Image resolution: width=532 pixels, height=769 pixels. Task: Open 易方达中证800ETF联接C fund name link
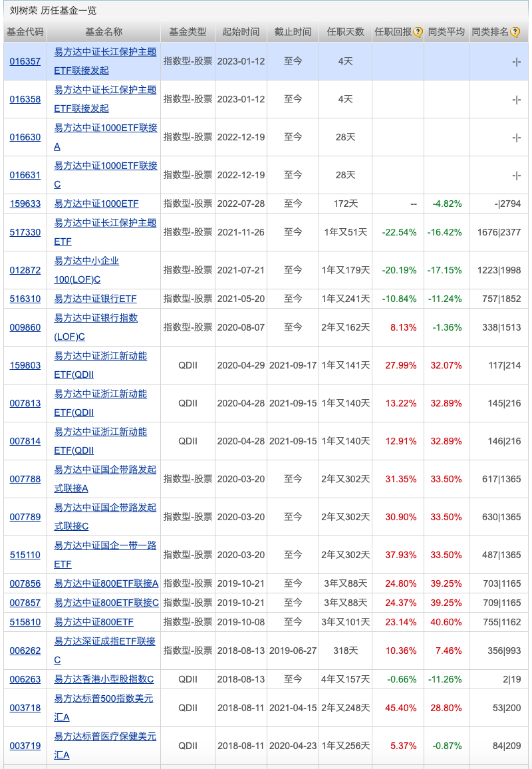click(x=106, y=603)
